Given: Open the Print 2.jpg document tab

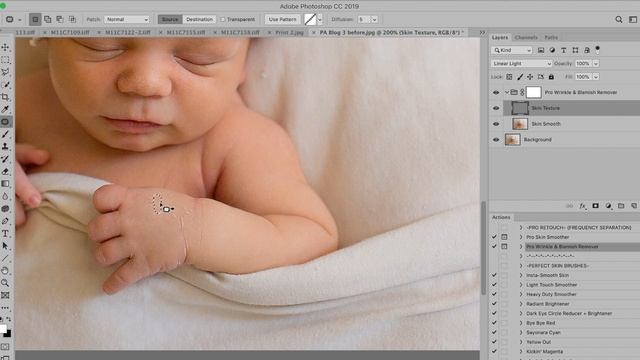Looking at the screenshot, I should click(289, 32).
